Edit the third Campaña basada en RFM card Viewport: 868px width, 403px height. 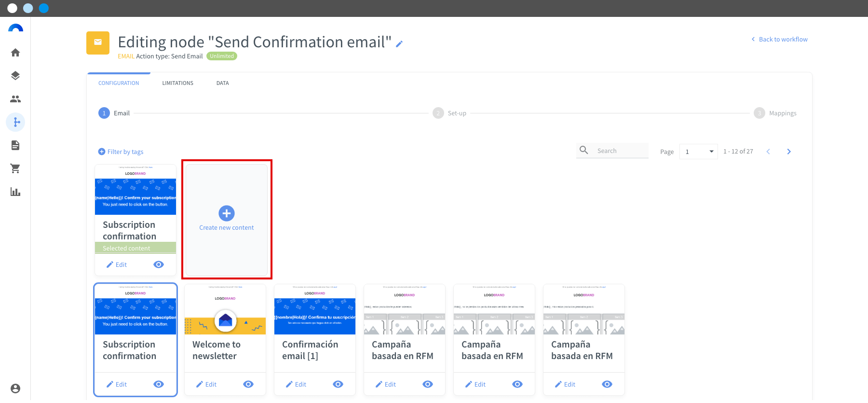coord(565,384)
